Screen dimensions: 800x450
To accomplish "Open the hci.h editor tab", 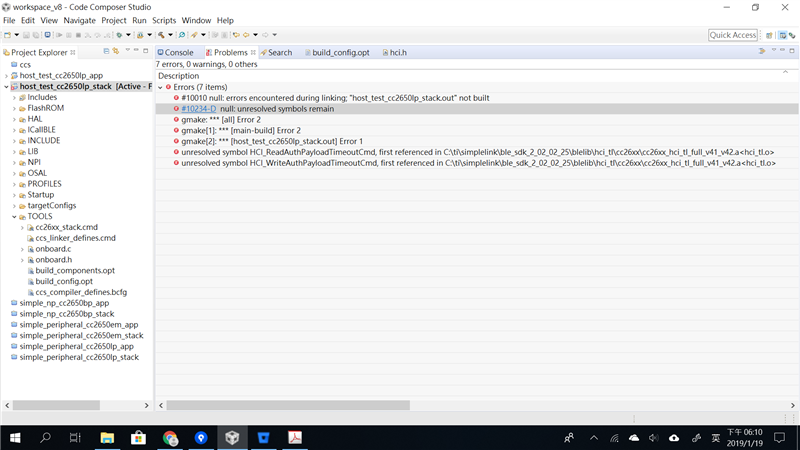I will (x=394, y=53).
